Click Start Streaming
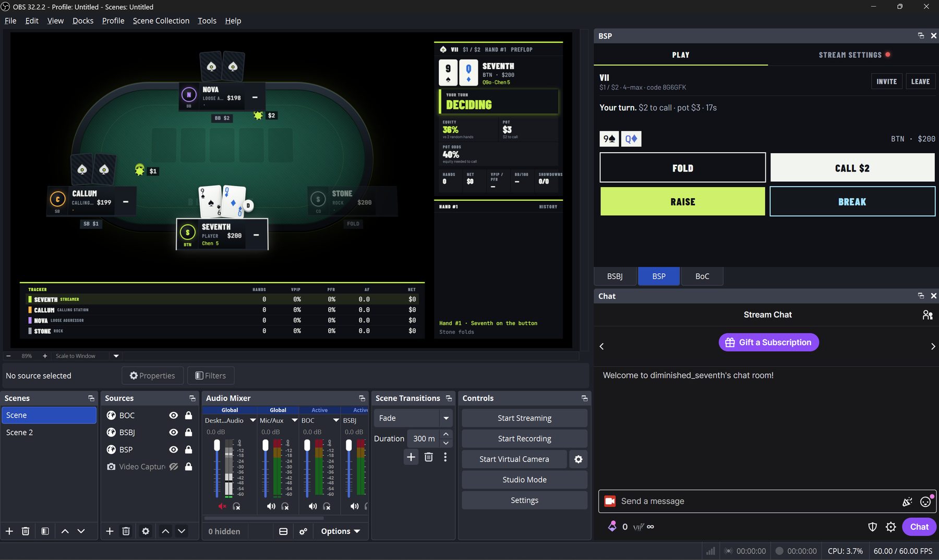Image resolution: width=939 pixels, height=560 pixels. point(525,418)
